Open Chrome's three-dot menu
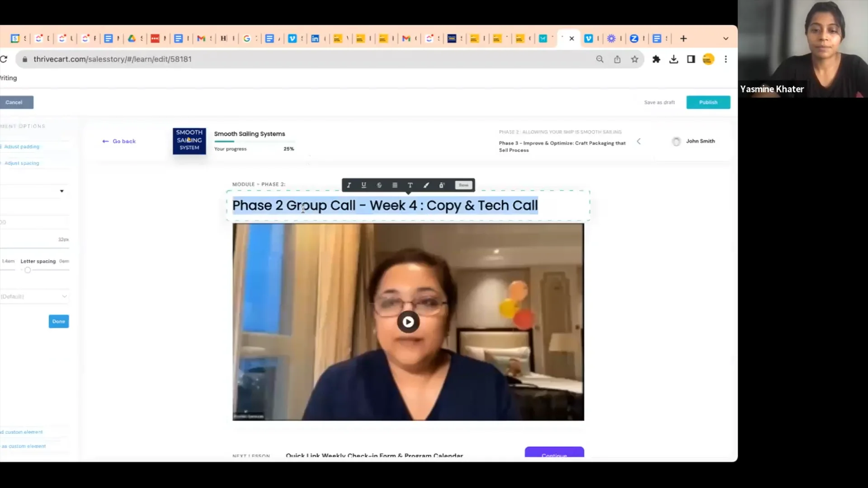Screen dimensions: 868x488 (726, 59)
